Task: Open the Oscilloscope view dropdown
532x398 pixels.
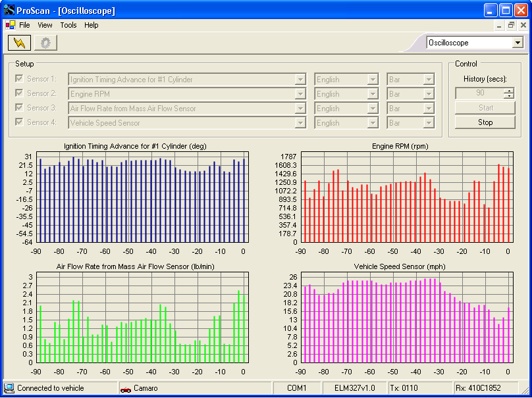Action: tap(518, 43)
